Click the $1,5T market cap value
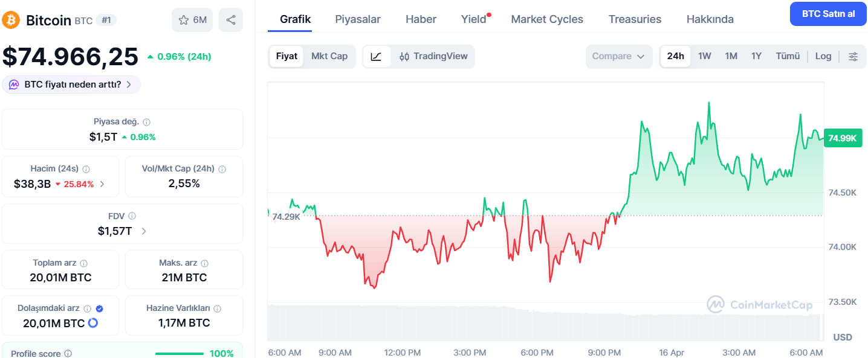The width and height of the screenshot is (868, 358). tap(103, 137)
